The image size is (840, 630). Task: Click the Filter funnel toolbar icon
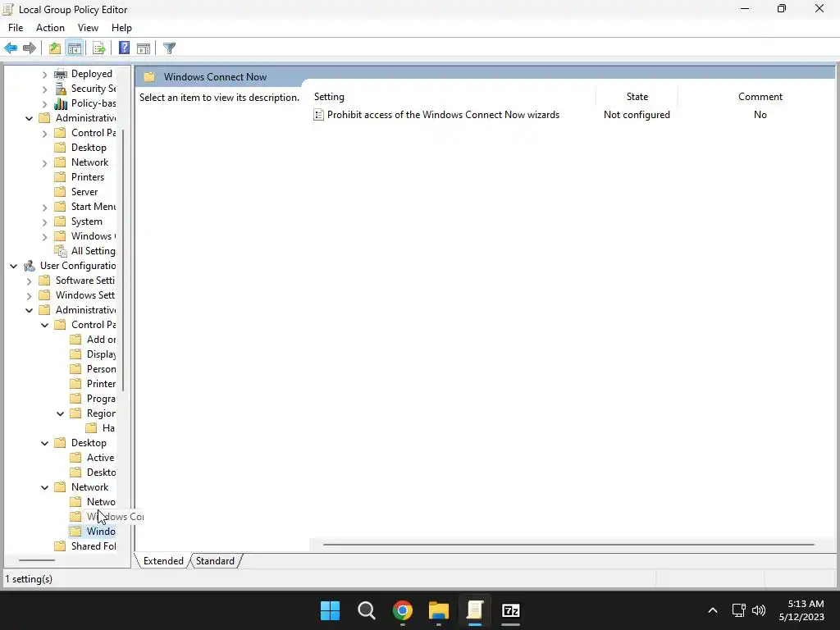point(169,48)
